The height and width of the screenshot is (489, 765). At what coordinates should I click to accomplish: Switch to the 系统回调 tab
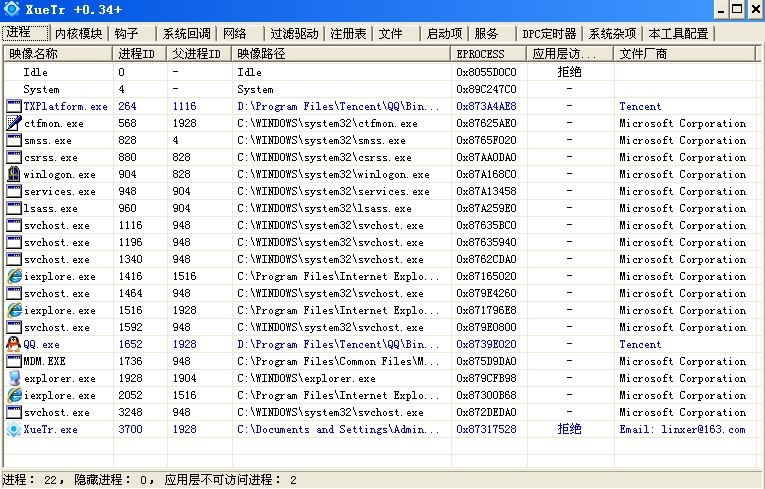tap(186, 34)
